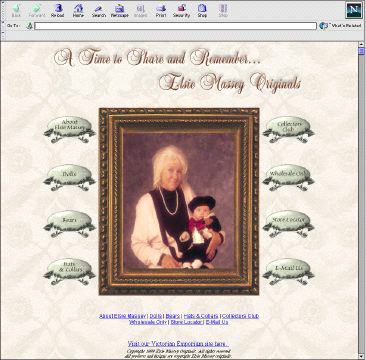The width and height of the screenshot is (366, 360).
Task: Click the Netscape toolbar button
Action: 119,11
